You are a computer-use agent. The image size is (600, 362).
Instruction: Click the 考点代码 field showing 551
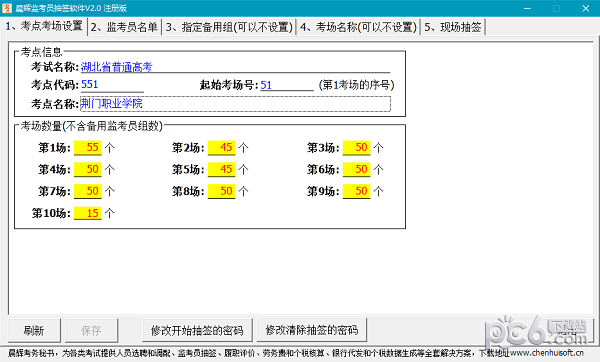point(112,85)
